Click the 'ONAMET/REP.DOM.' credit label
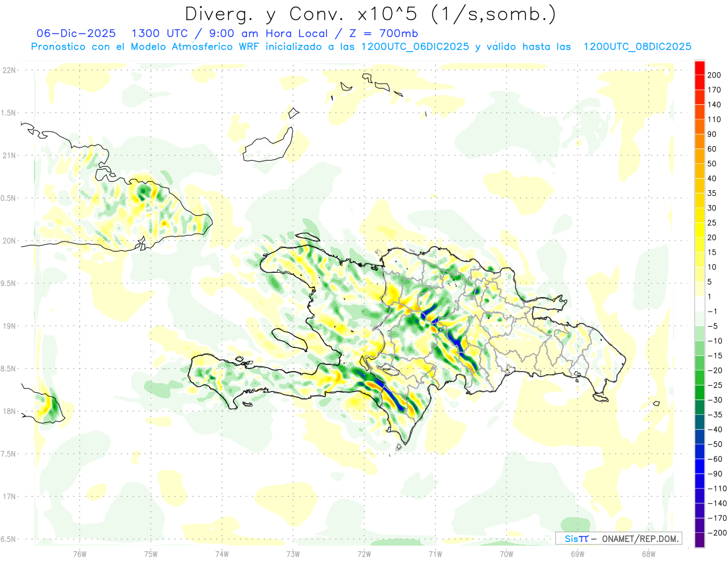This screenshot has height=562, width=728. 639,539
